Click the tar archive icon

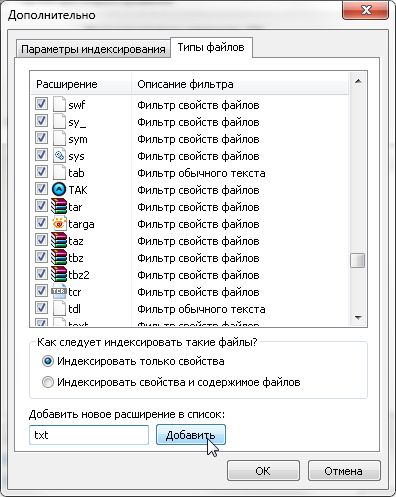59,207
